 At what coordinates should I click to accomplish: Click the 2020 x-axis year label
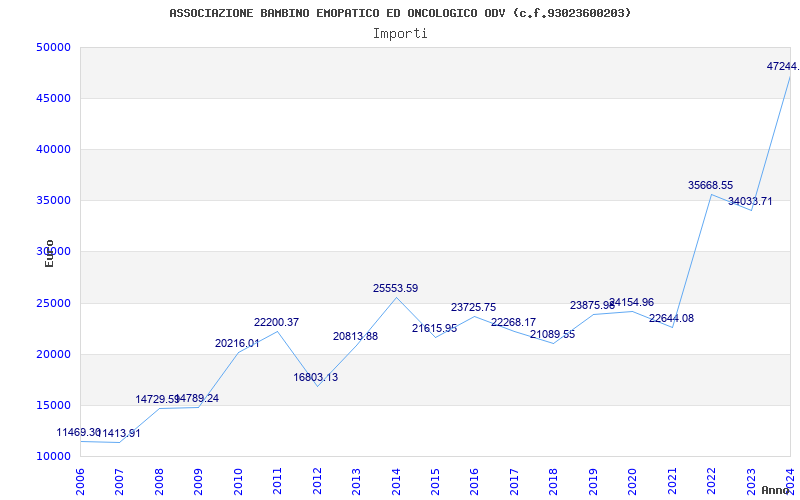(633, 482)
